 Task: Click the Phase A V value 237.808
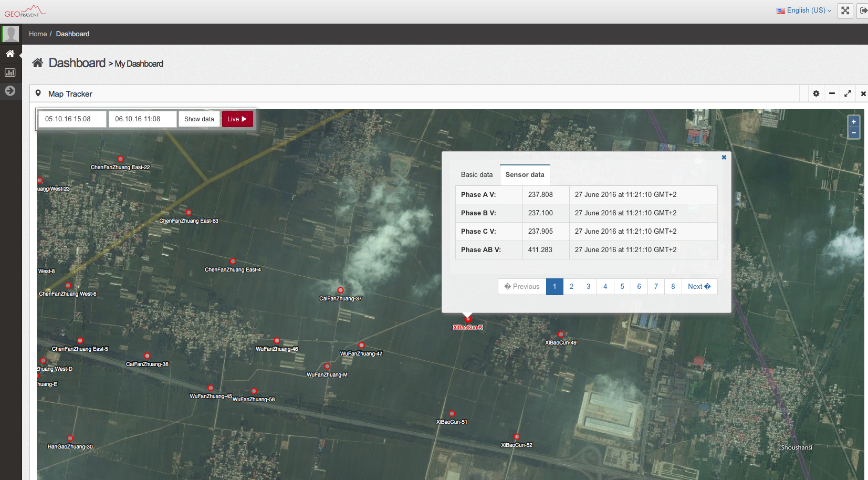[x=540, y=194]
